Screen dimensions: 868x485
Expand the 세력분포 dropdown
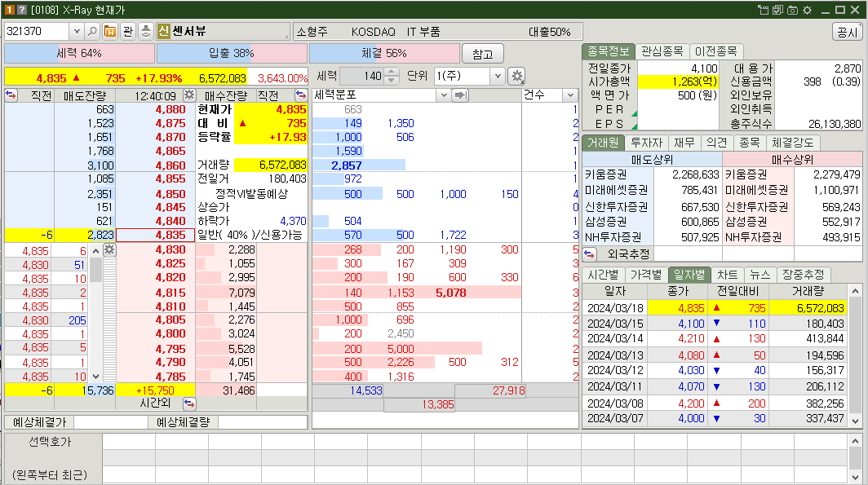tap(443, 95)
